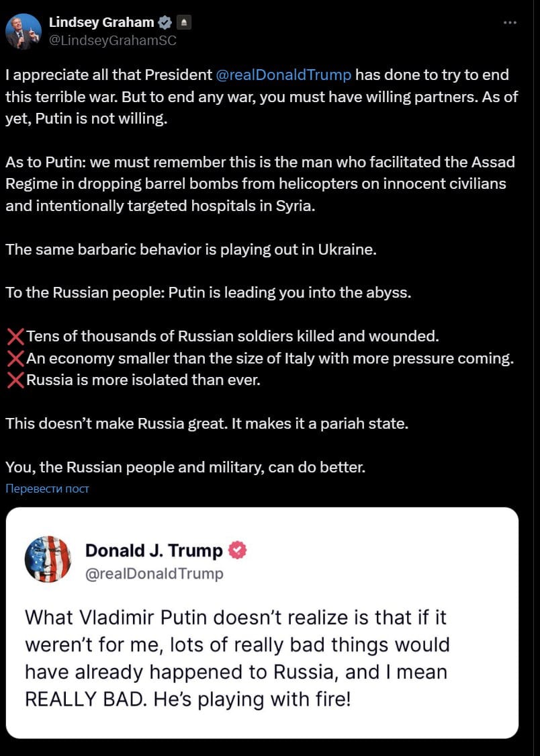Click the red X before 'An economy smaller'
Viewport: 540px width, 756px height.
pyautogui.click(x=15, y=358)
